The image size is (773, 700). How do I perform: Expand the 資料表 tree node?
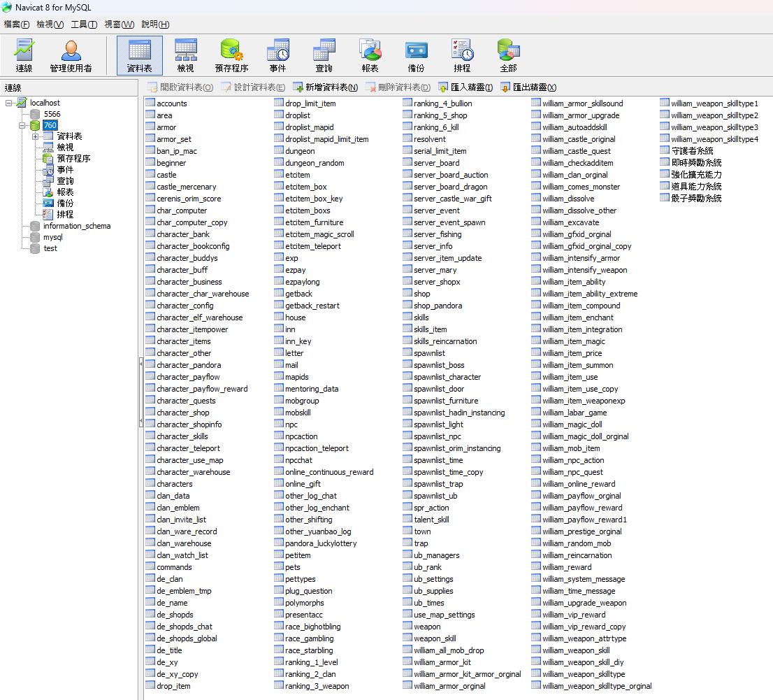coord(35,136)
